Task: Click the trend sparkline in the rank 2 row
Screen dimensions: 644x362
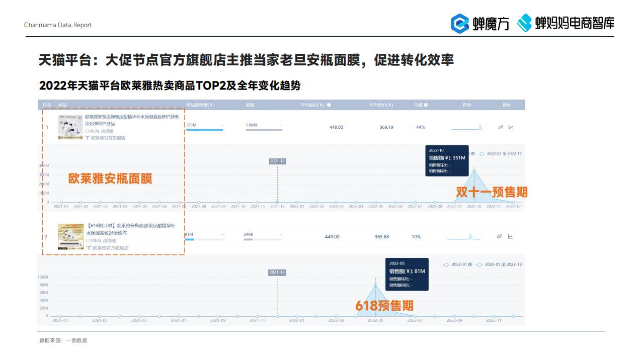Action: coord(464,236)
